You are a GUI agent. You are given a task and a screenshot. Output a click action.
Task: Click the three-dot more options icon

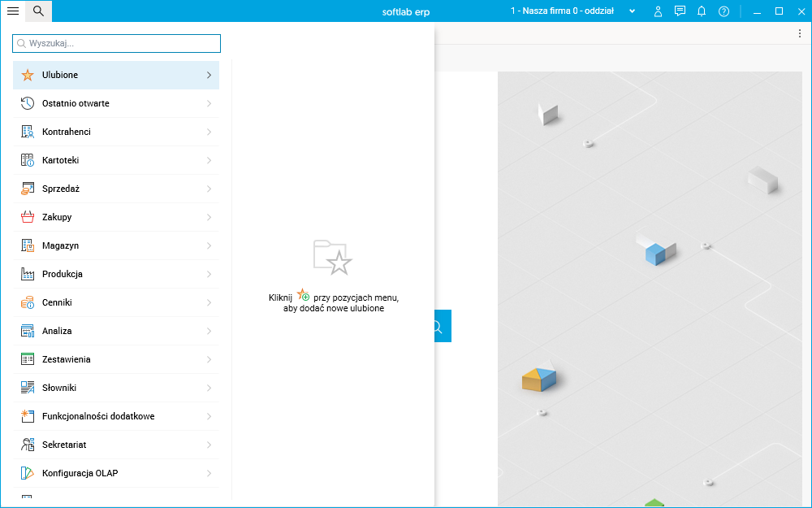point(800,33)
